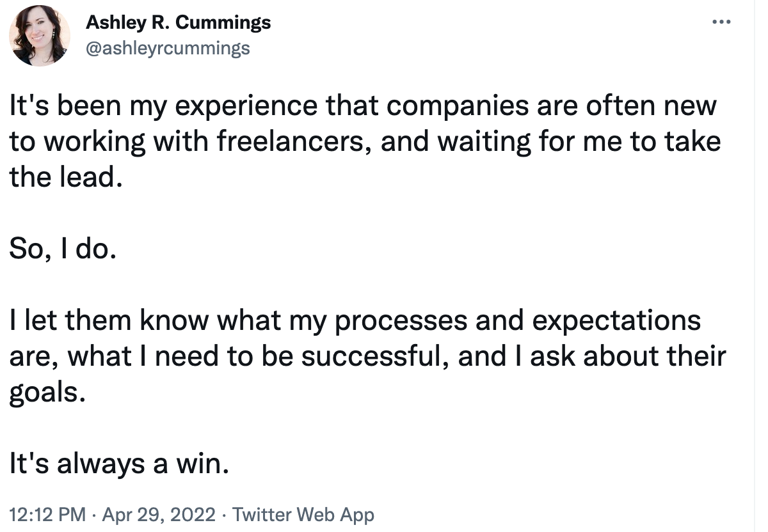Open the Ashley R. Cummings display name link
Viewport: 768px width, 532px height.
178,23
